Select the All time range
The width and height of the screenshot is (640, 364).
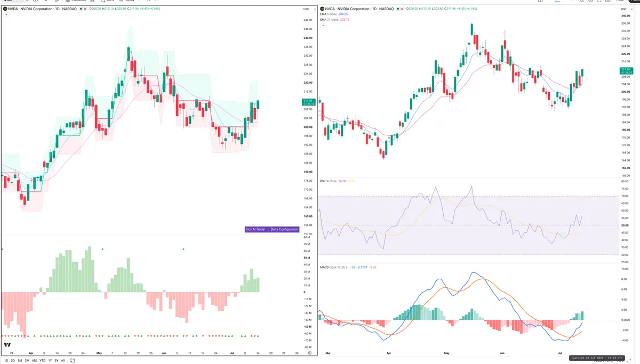63,360
